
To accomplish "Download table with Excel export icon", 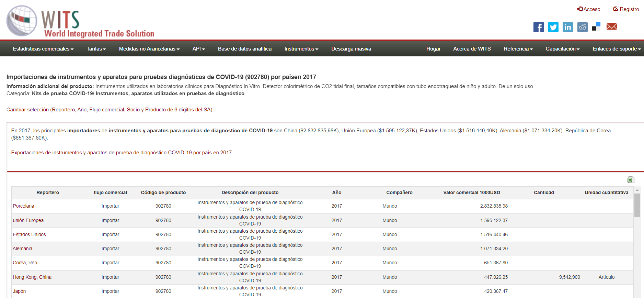I will click(631, 180).
